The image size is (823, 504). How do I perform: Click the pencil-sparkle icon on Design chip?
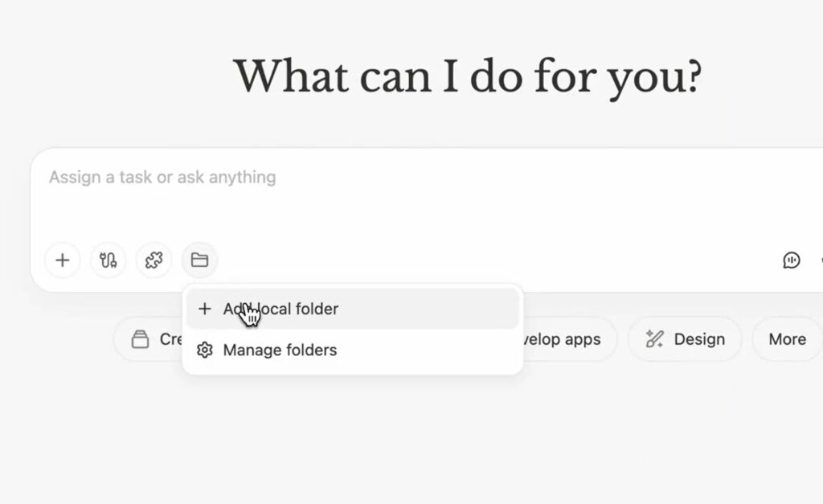point(655,339)
